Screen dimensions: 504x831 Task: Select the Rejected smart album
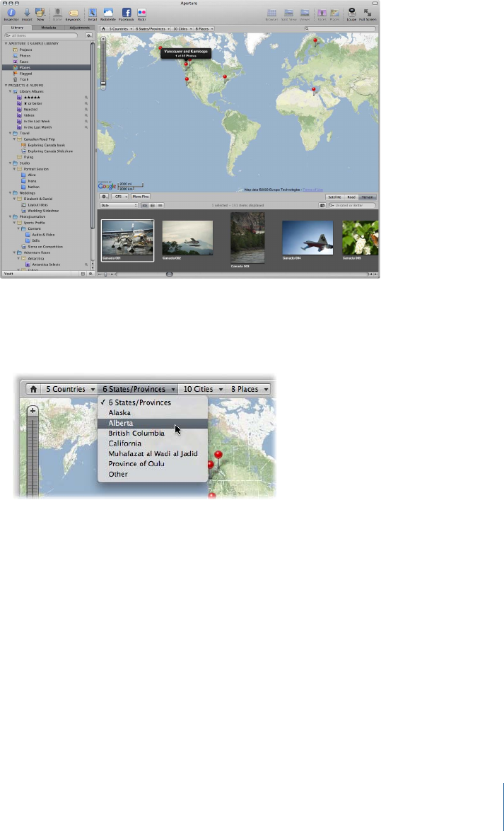coord(30,109)
